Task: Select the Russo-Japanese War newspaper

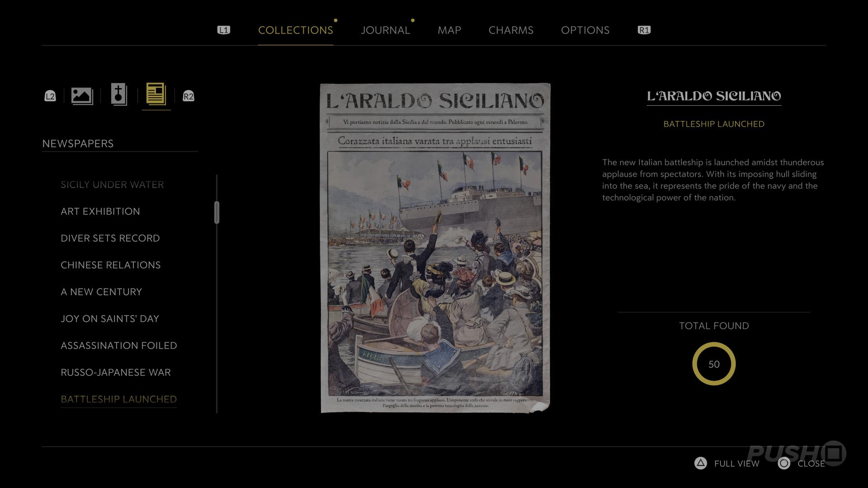Action: (x=116, y=372)
